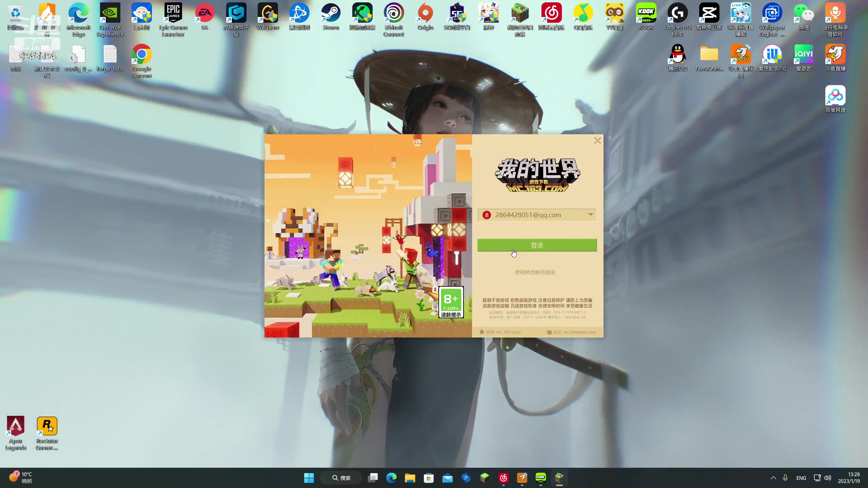Open the 5E对战平台 desktop icon

coord(457,17)
